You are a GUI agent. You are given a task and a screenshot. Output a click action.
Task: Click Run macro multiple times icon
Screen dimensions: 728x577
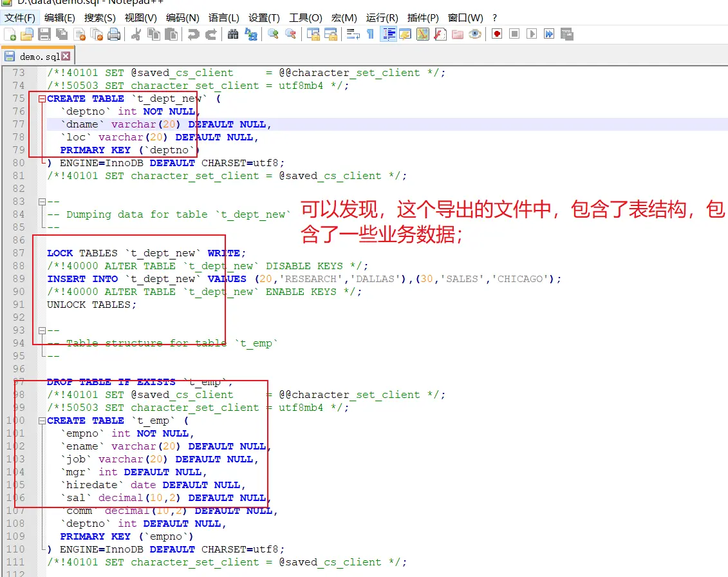(549, 34)
